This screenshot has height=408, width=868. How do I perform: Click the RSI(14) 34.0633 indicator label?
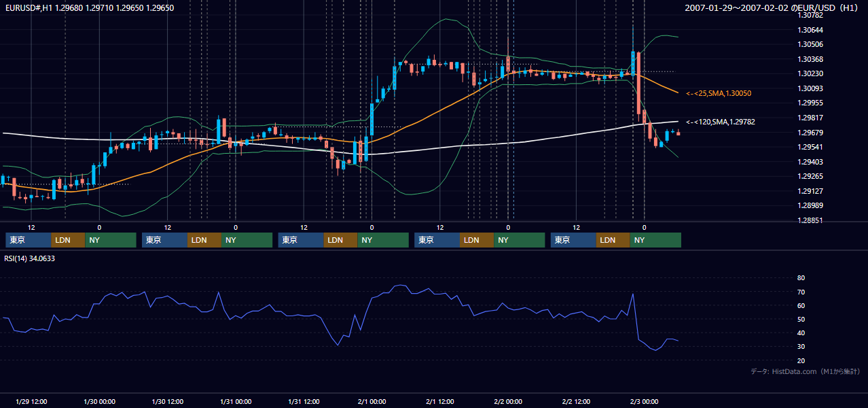29,258
